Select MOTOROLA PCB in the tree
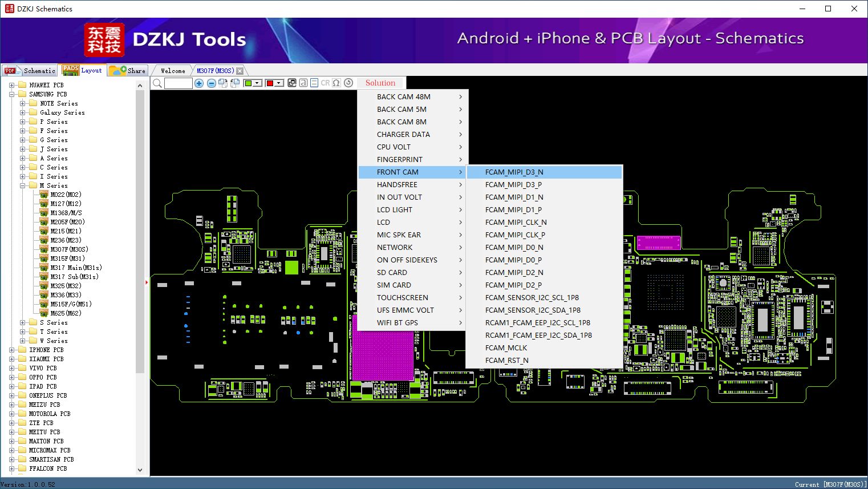868x489 pixels. point(50,414)
